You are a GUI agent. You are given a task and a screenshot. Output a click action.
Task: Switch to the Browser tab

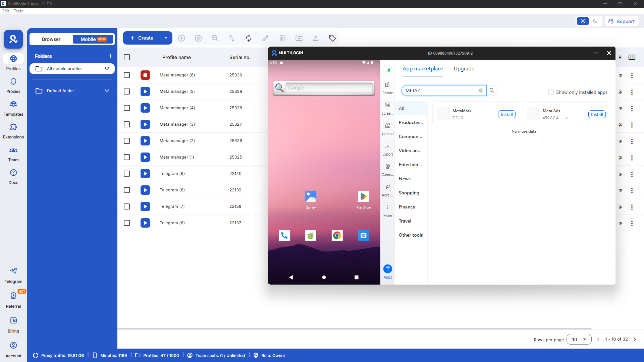tap(51, 39)
